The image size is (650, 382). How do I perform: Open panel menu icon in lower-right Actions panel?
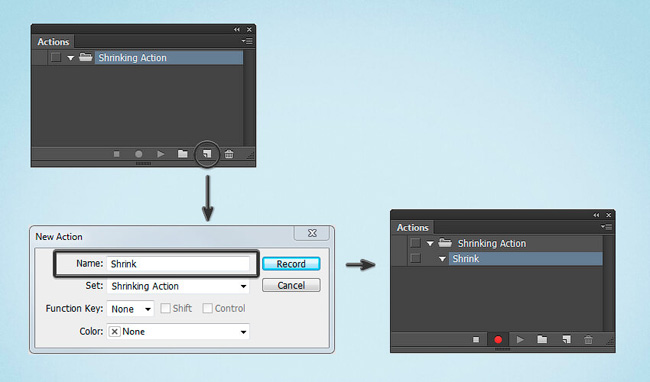[606, 227]
